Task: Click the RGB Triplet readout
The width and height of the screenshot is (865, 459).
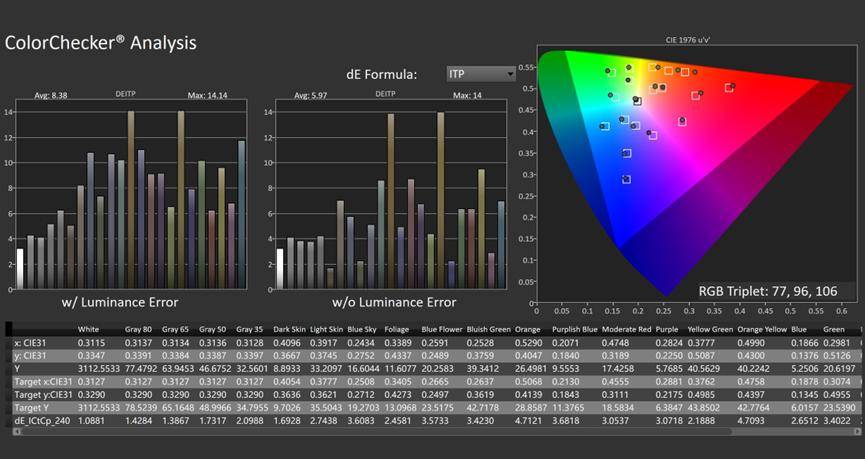Action: tap(770, 290)
